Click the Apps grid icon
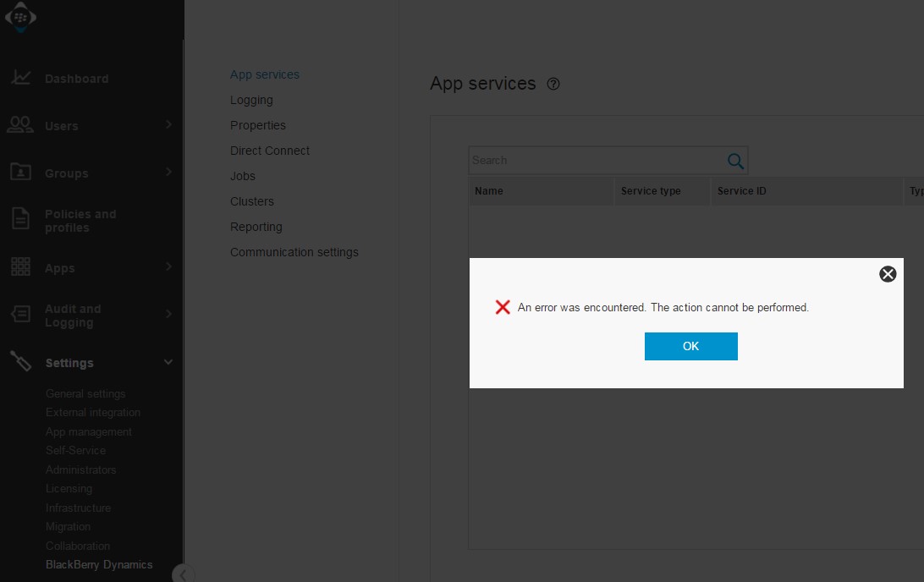 [20, 267]
